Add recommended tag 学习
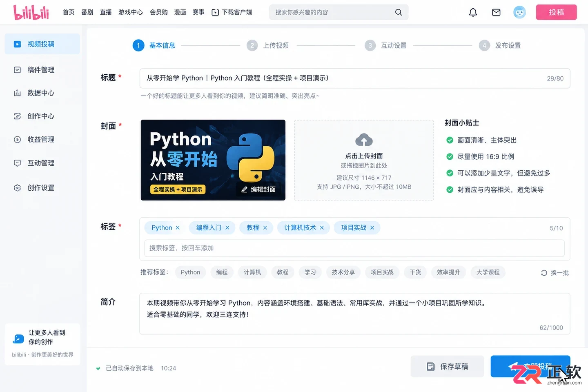This screenshot has width=588, height=392. [310, 272]
